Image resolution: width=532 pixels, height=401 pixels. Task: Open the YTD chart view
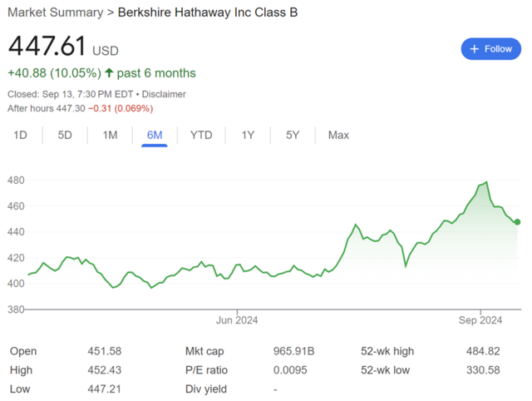pyautogui.click(x=201, y=135)
